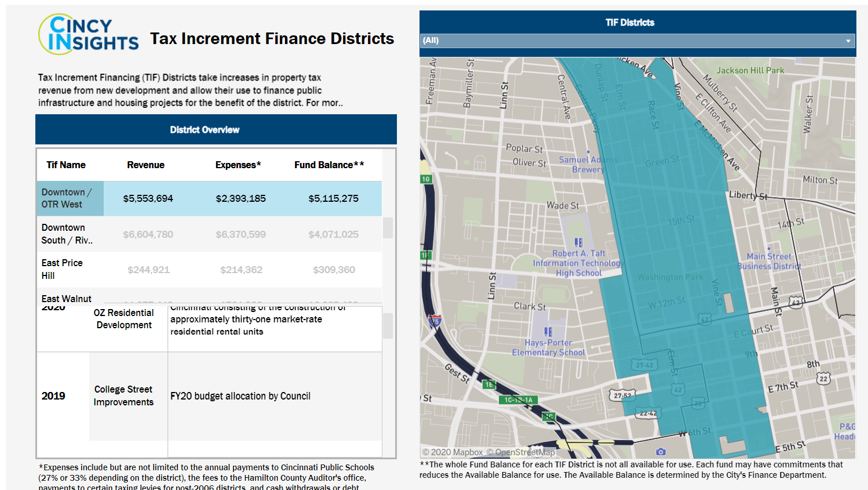The height and width of the screenshot is (490, 868).
Task: Click the Route 42 shield near Main St
Action: 796,303
